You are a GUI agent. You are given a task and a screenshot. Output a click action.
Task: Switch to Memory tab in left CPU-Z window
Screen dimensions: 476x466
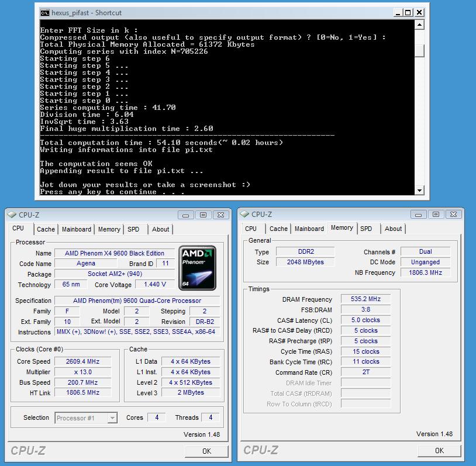click(x=109, y=229)
